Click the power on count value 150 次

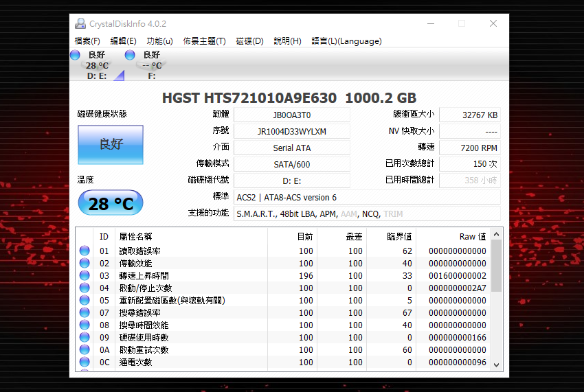click(x=470, y=164)
